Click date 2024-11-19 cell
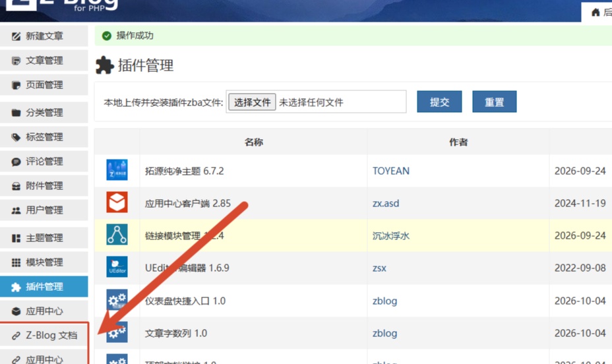 pyautogui.click(x=580, y=203)
